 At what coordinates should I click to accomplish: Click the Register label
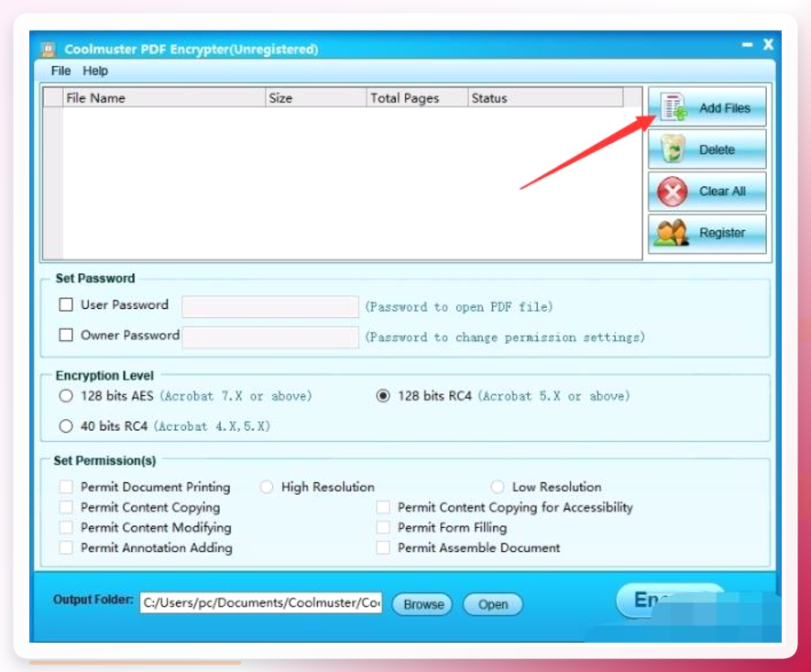[x=722, y=233]
